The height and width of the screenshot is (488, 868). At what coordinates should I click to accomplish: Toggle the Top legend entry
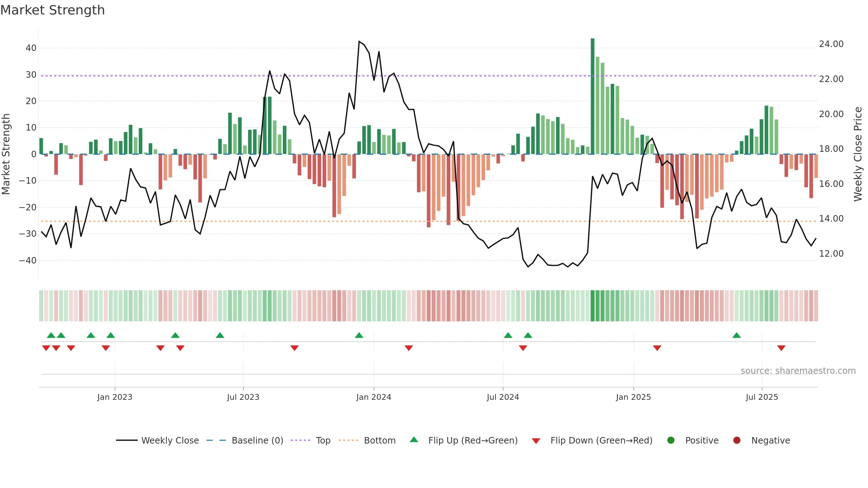point(311,440)
